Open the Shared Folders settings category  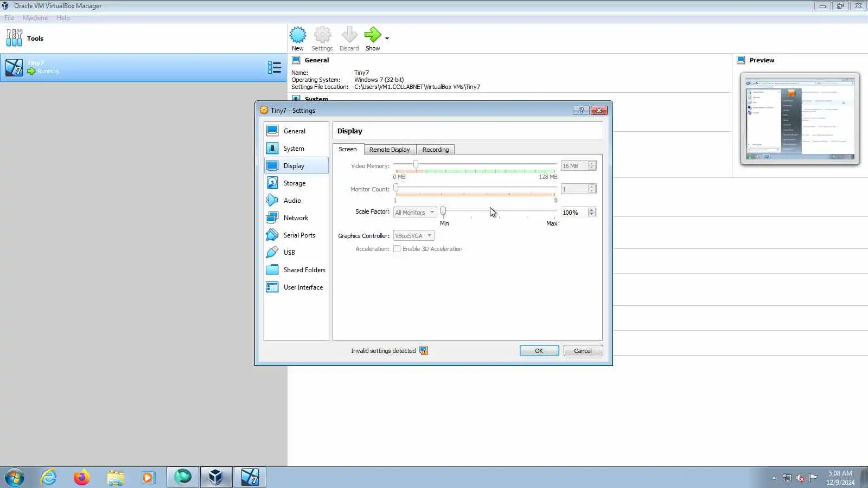click(296, 270)
